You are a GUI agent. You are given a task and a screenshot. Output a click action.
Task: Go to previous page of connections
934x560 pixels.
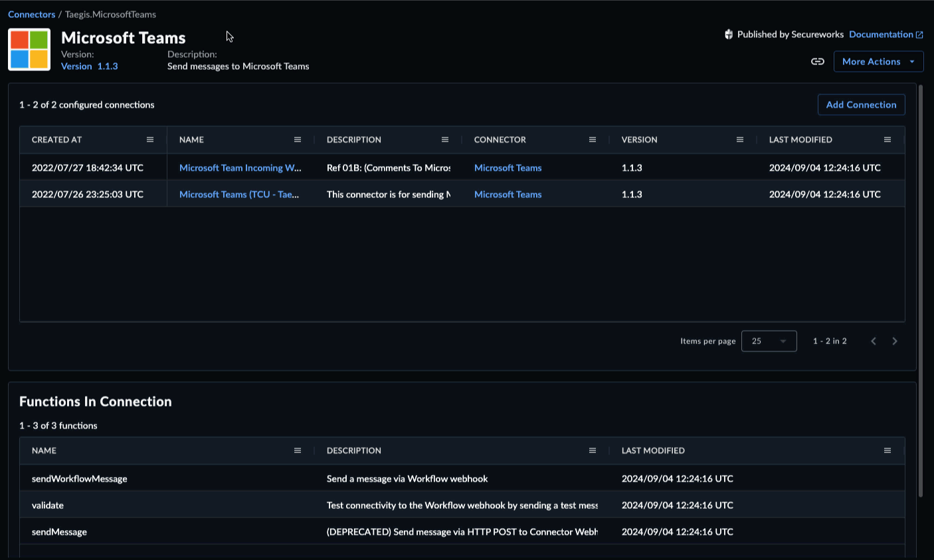click(x=874, y=341)
